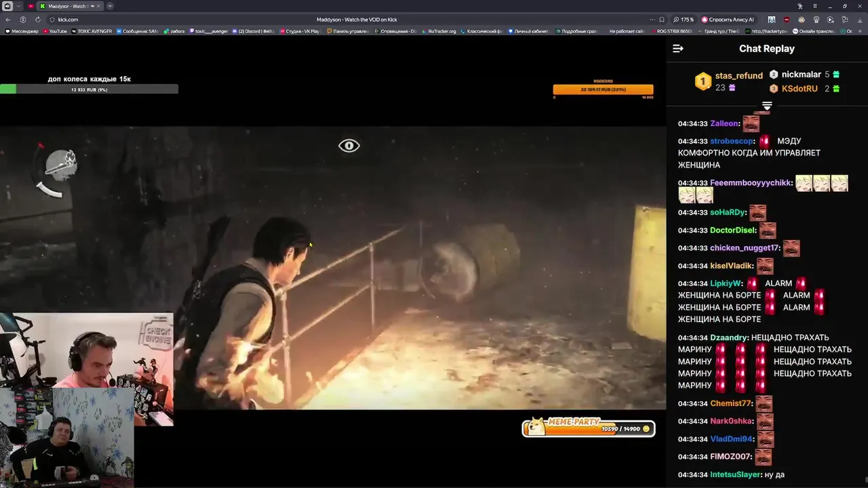Viewport: 868px width, 488px height.
Task: Toggle theatre view eye icon on video
Action: tap(349, 146)
